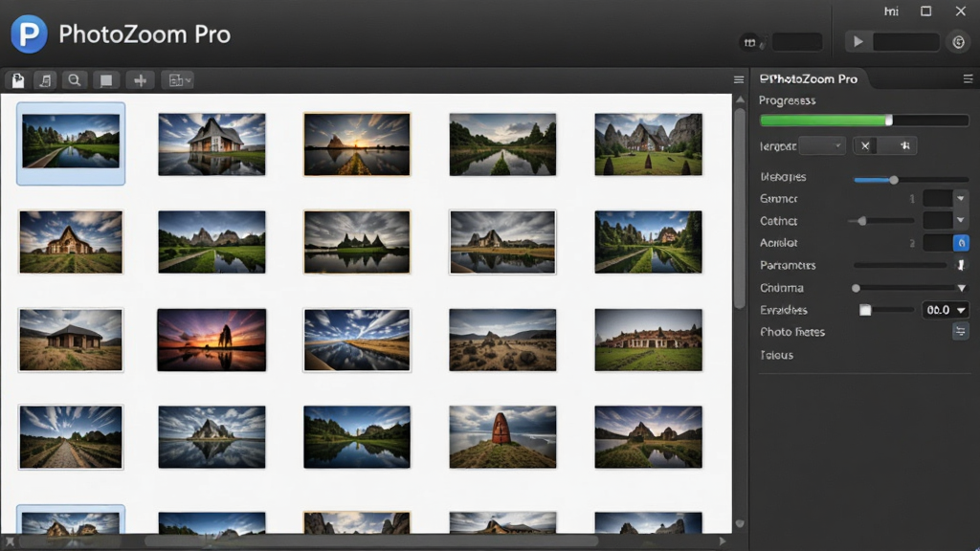This screenshot has height=551, width=980.
Task: Click the short gray-handle slider left of value boxes
Action: (880, 221)
